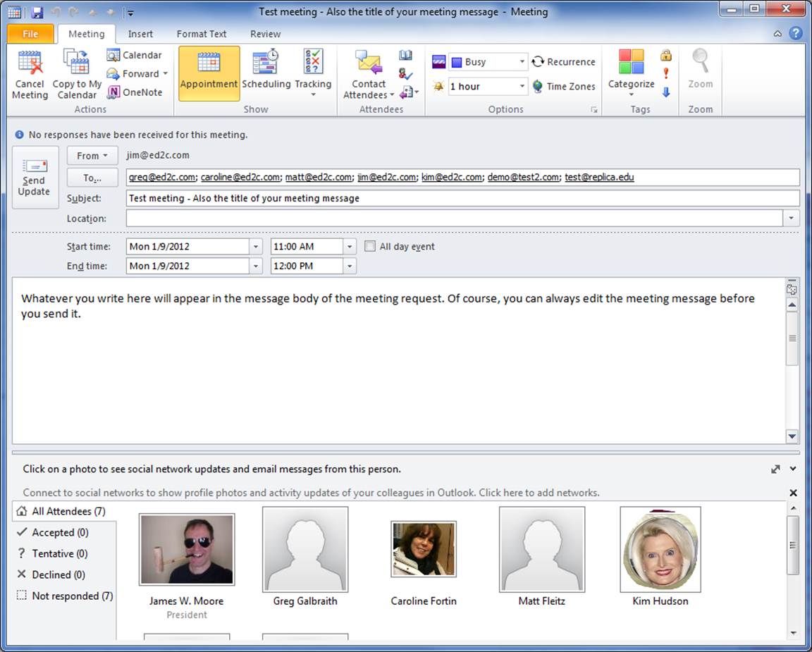
Task: Set Low Importance with down arrow
Action: (x=665, y=92)
